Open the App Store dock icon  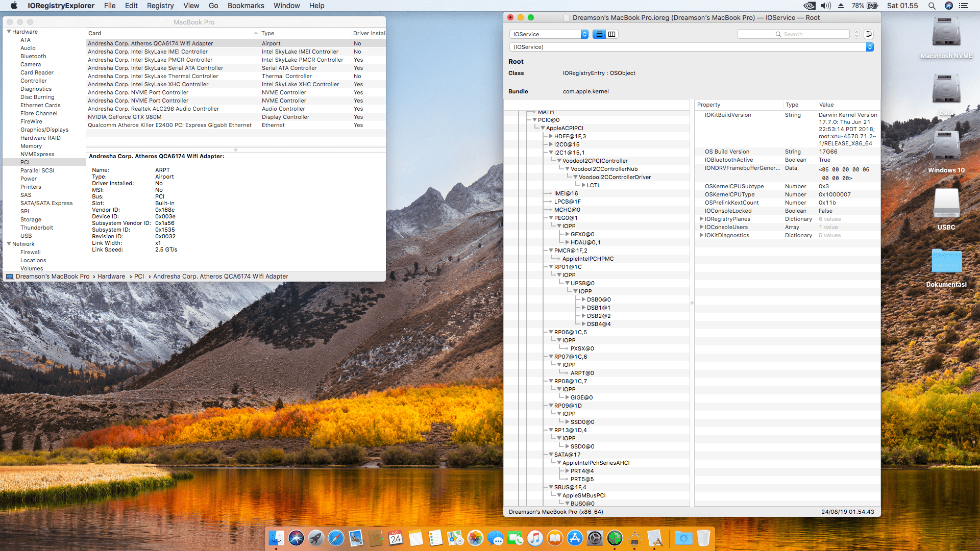(575, 538)
